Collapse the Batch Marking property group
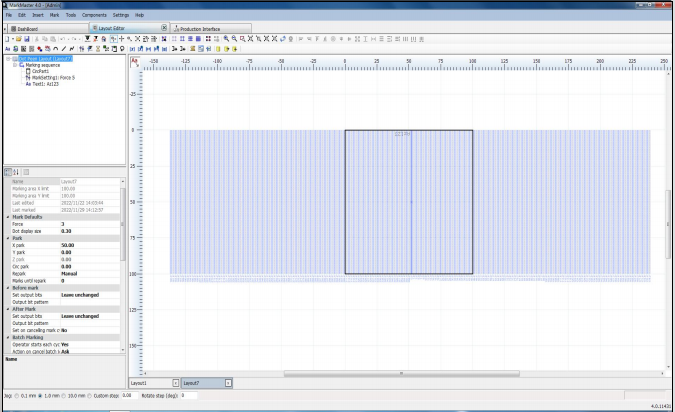 [x=8, y=337]
